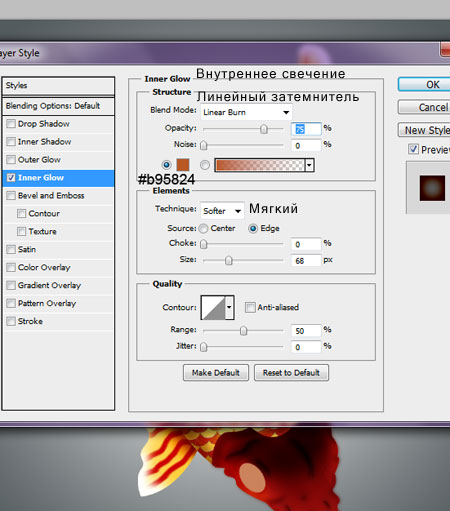Open the Technique Softer dropdown
Image resolution: width=450 pixels, height=511 pixels.
[x=222, y=211]
